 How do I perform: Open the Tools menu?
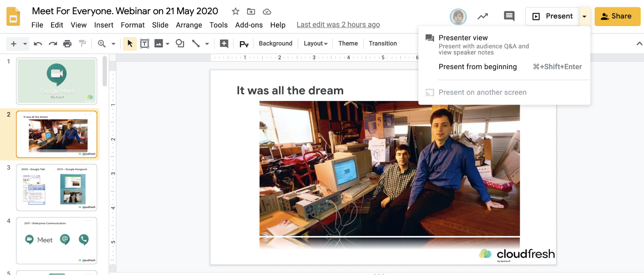(218, 25)
